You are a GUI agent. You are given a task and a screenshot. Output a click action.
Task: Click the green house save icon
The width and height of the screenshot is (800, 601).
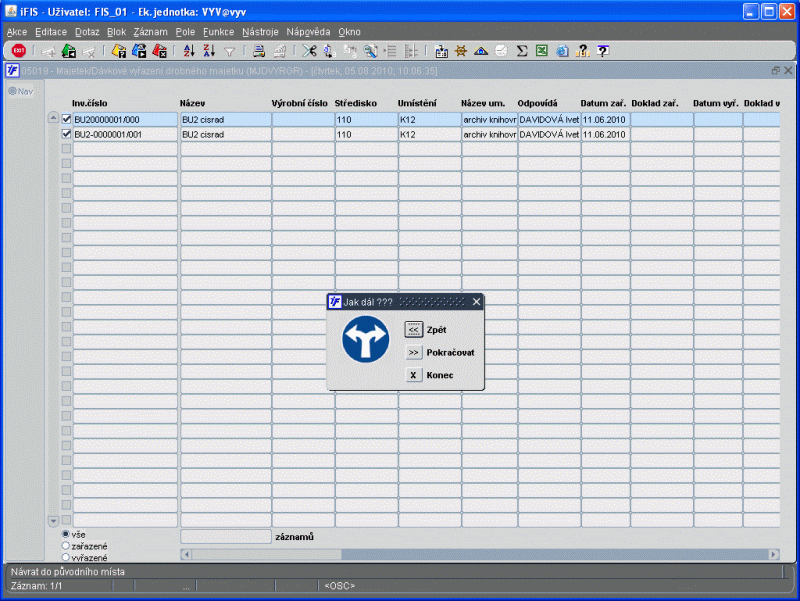tap(68, 51)
